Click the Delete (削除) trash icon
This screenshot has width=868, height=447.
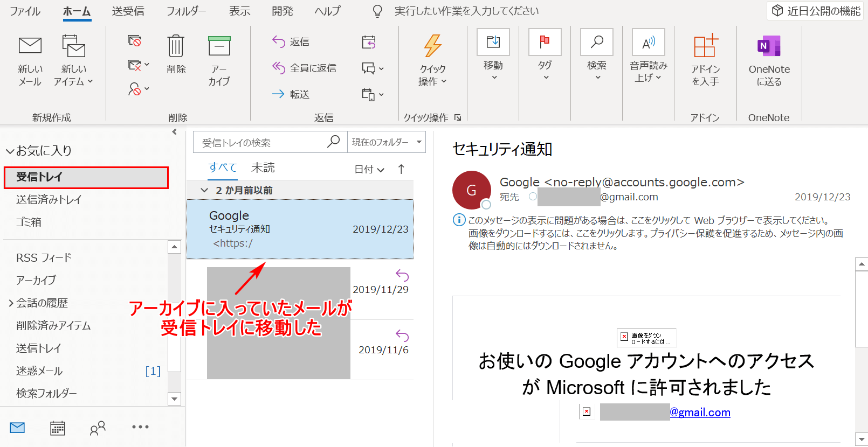[x=176, y=46]
